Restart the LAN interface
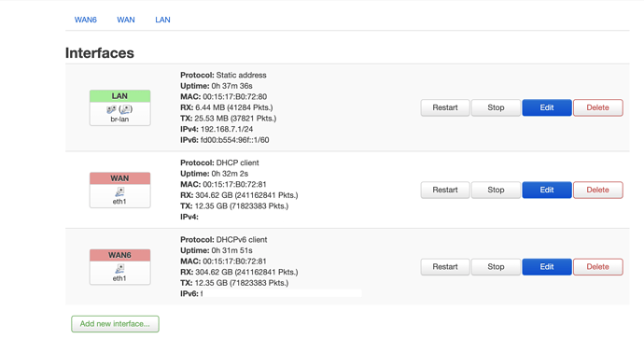The height and width of the screenshot is (339, 644). (445, 107)
